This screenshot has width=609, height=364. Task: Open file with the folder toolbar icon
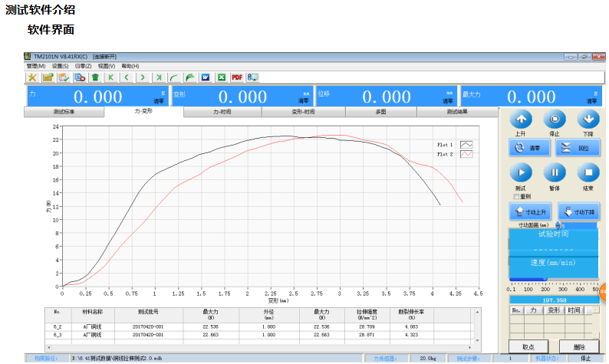click(x=48, y=77)
